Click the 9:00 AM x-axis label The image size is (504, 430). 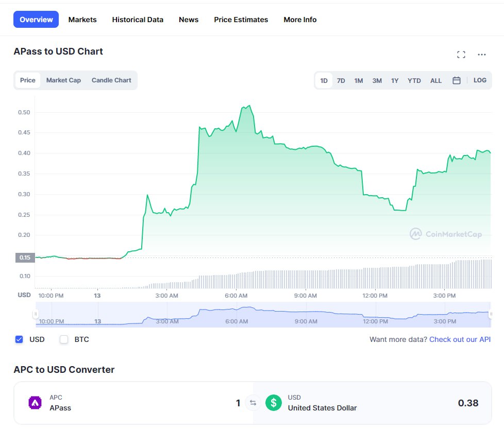[306, 296]
